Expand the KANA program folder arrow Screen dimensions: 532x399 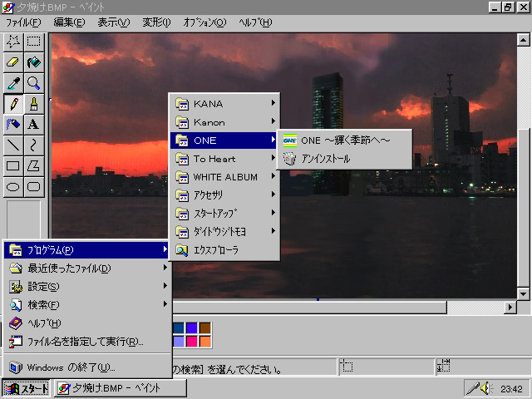coord(273,103)
